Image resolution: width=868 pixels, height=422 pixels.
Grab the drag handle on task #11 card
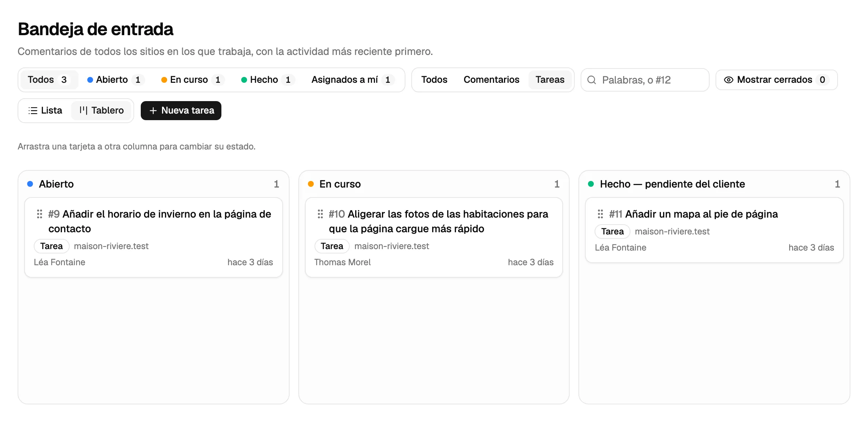click(x=600, y=214)
